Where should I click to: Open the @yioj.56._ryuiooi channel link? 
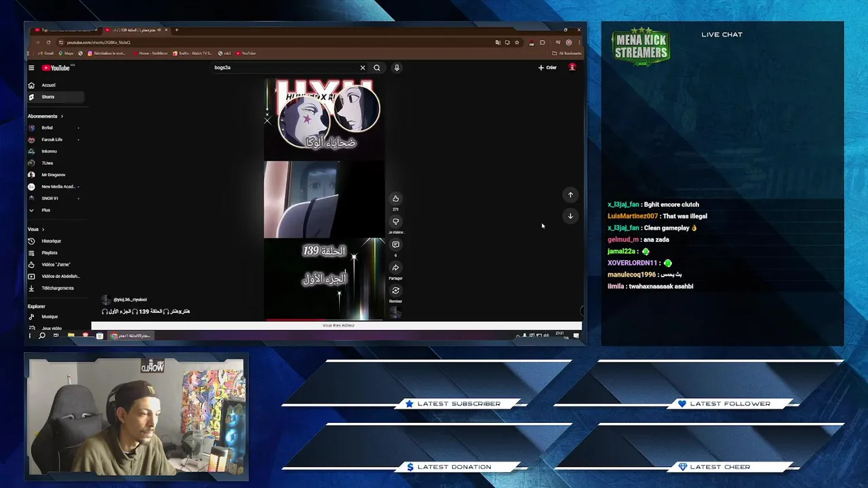[130, 300]
